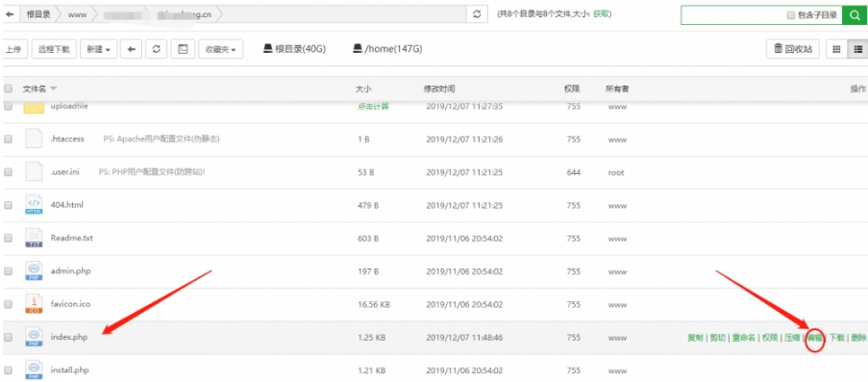Click 下载 for index.php

coord(836,337)
